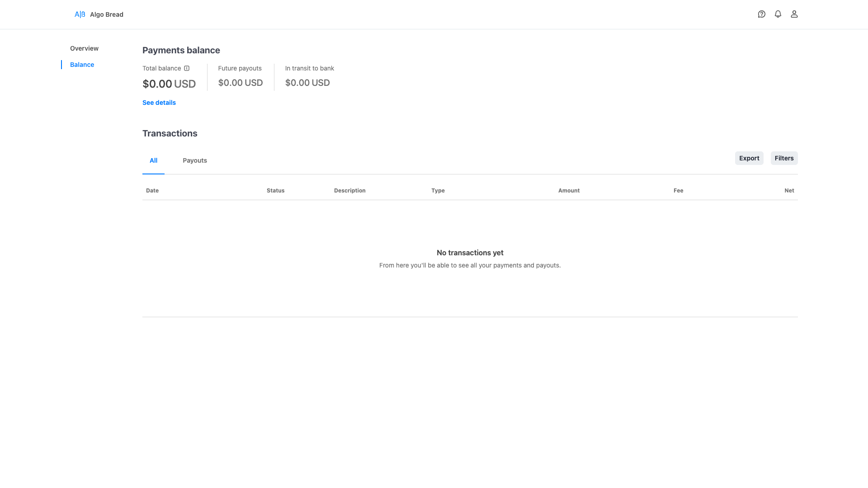Screen dimensions: 868x488
Task: Open the help support icon
Action: point(762,14)
